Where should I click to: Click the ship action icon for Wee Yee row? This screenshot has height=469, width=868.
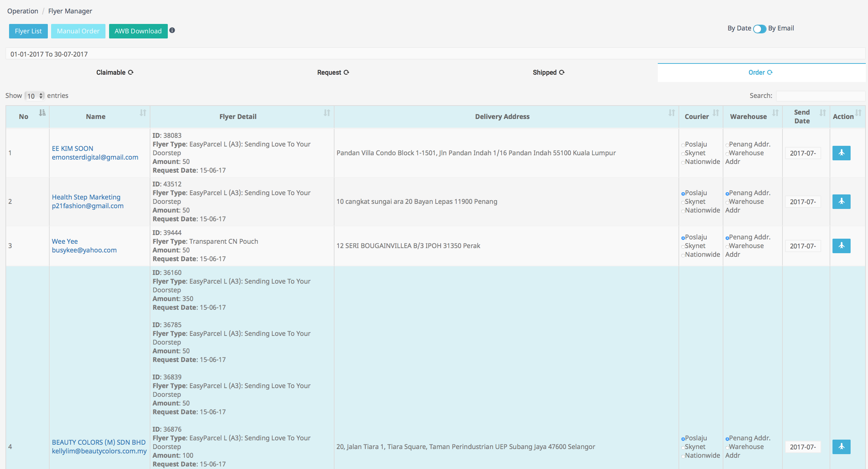(x=841, y=246)
